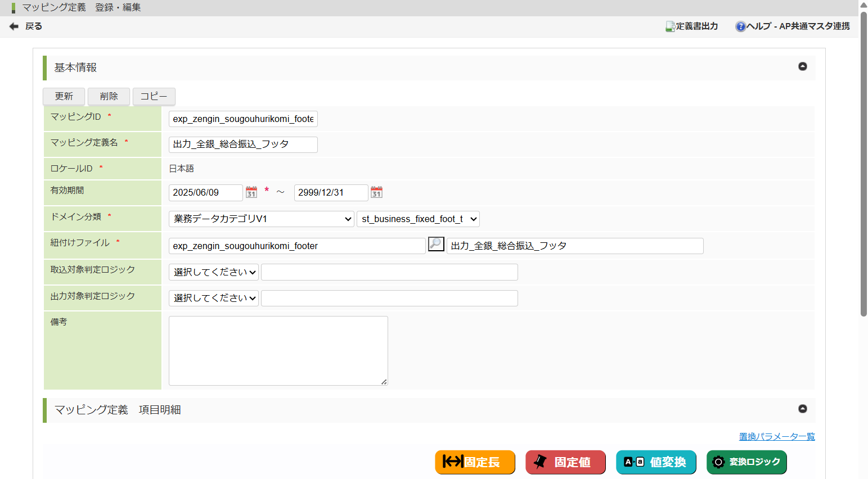
Task: Open 定義書出力 document export
Action: 691,26
